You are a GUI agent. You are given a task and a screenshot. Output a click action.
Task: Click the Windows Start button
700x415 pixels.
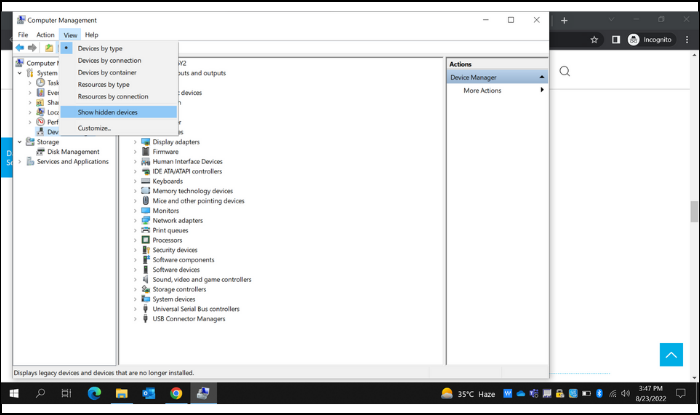click(14, 393)
